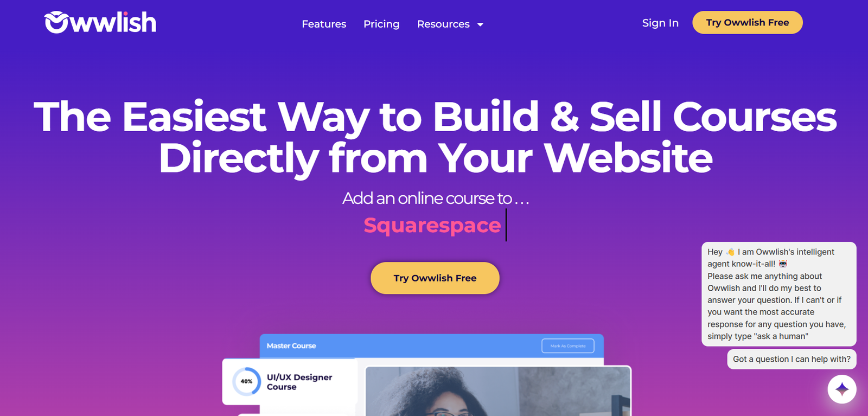Click the Add an online course to text
This screenshot has height=416, width=868.
point(436,199)
